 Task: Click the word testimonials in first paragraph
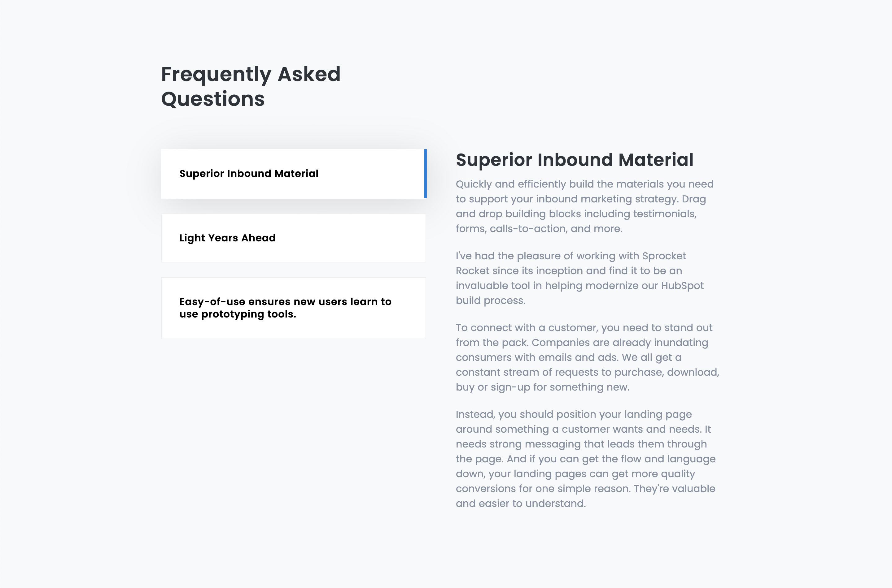pyautogui.click(x=664, y=214)
